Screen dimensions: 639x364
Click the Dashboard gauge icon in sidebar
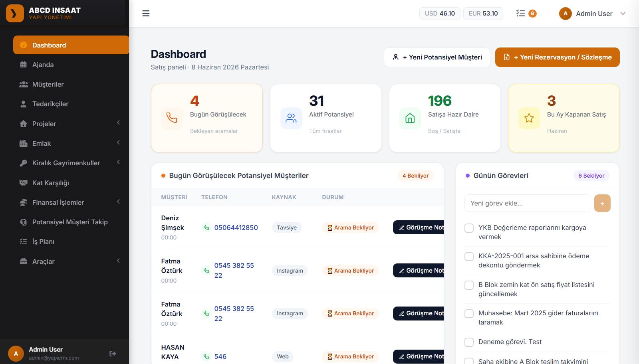(x=24, y=45)
